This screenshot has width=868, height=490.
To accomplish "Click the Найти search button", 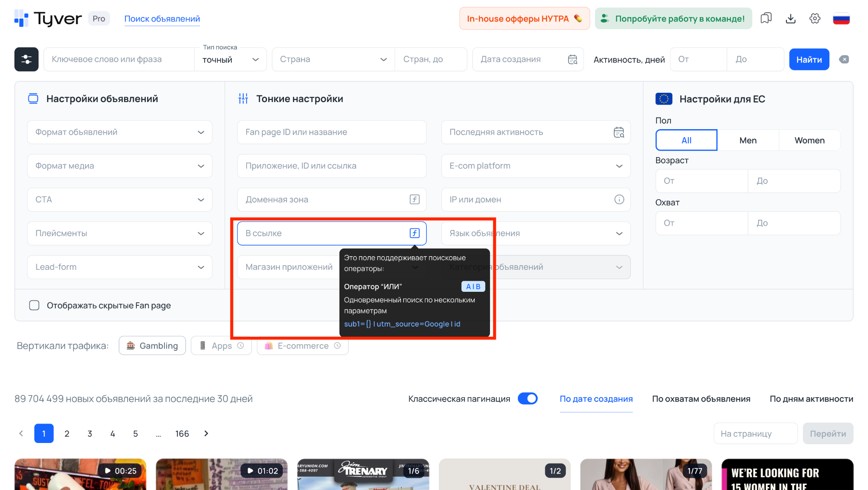I will click(809, 59).
